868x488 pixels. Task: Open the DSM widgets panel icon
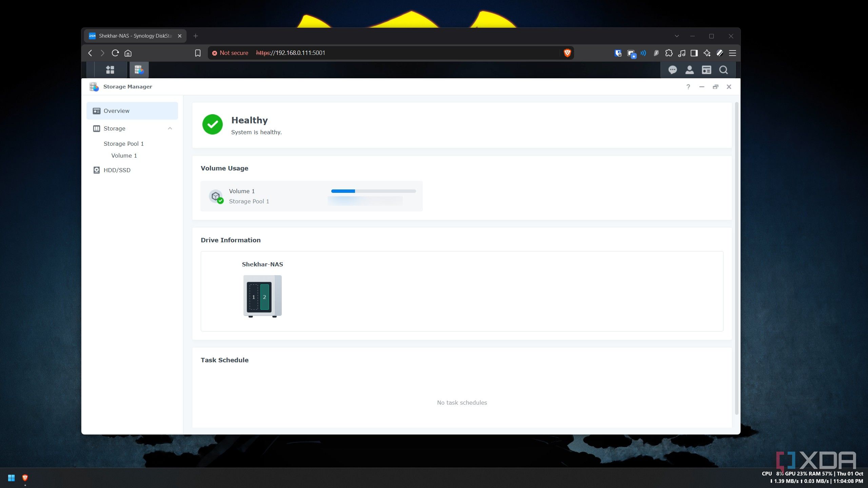706,70
